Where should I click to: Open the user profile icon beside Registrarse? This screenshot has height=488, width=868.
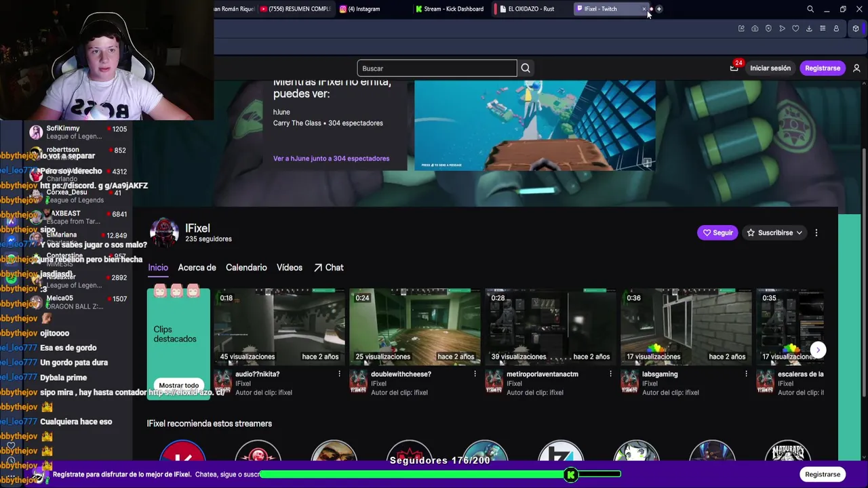tap(856, 68)
